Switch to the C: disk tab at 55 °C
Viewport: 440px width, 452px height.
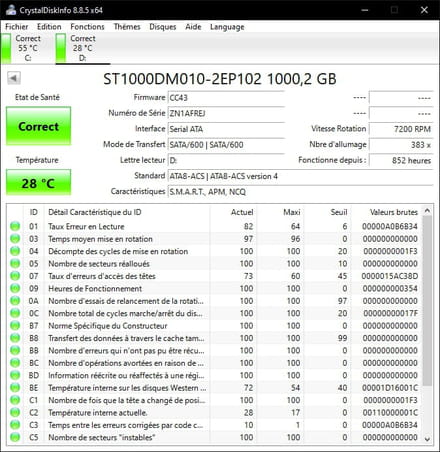click(28, 48)
